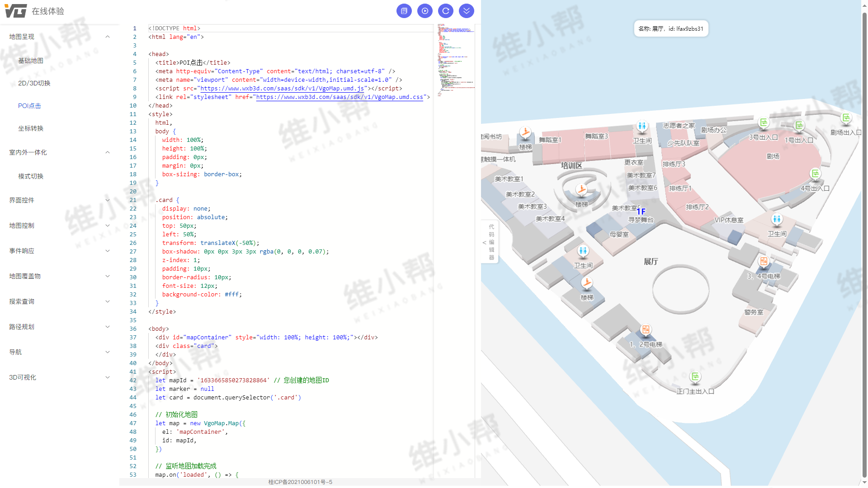This screenshot has width=868, height=488.
Task: Click the copy code document button
Action: click(x=404, y=11)
